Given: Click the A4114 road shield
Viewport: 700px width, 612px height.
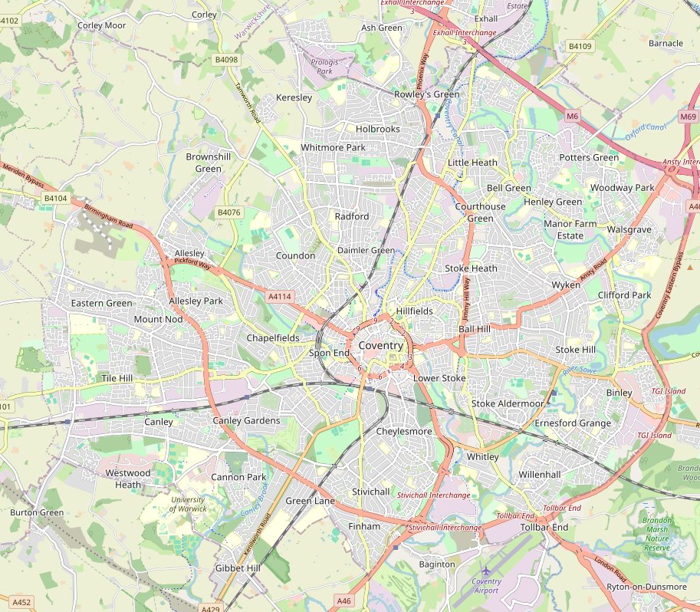Looking at the screenshot, I should pyautogui.click(x=280, y=296).
